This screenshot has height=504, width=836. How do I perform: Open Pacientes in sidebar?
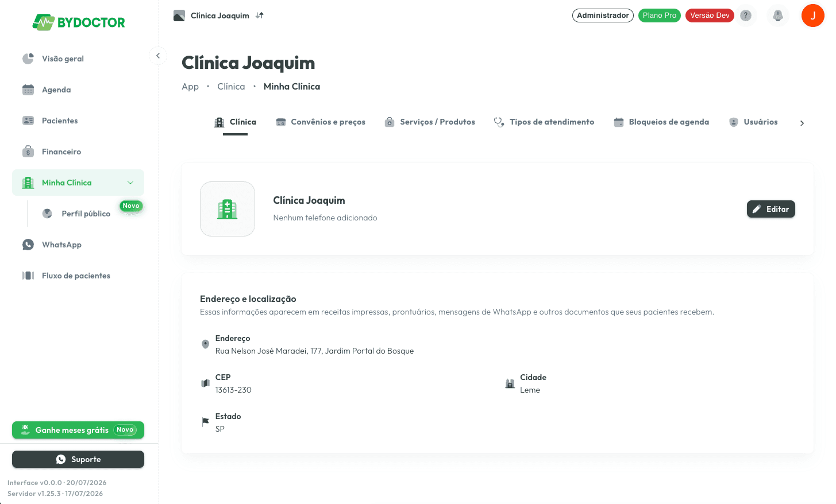click(78, 121)
